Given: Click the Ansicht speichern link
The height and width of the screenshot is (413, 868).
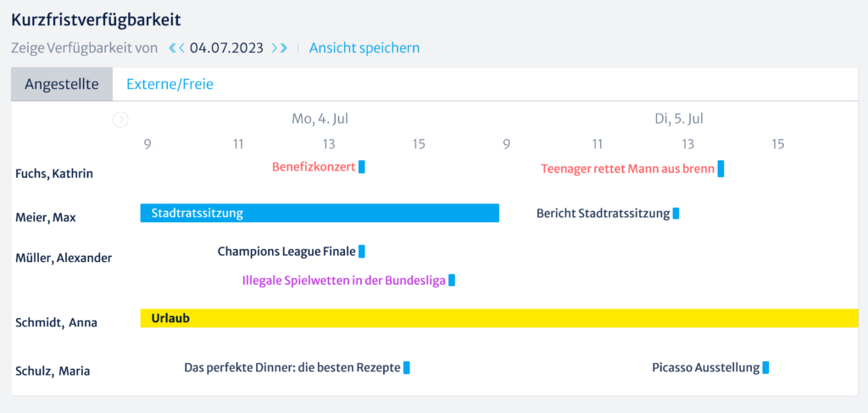Looking at the screenshot, I should [364, 48].
